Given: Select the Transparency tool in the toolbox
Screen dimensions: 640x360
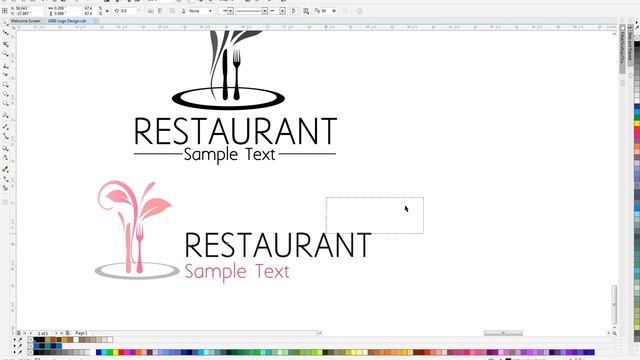Looking at the screenshot, I should point(6,158).
